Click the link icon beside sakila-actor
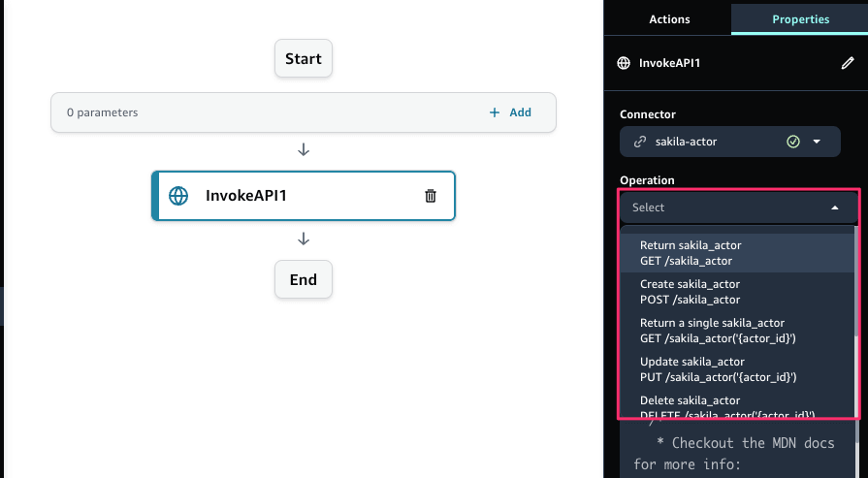Screen dimensions: 868x478 click(x=639, y=142)
